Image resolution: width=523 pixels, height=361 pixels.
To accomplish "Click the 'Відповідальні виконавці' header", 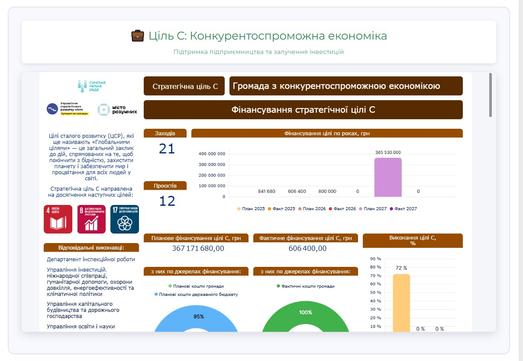I will (x=91, y=248).
